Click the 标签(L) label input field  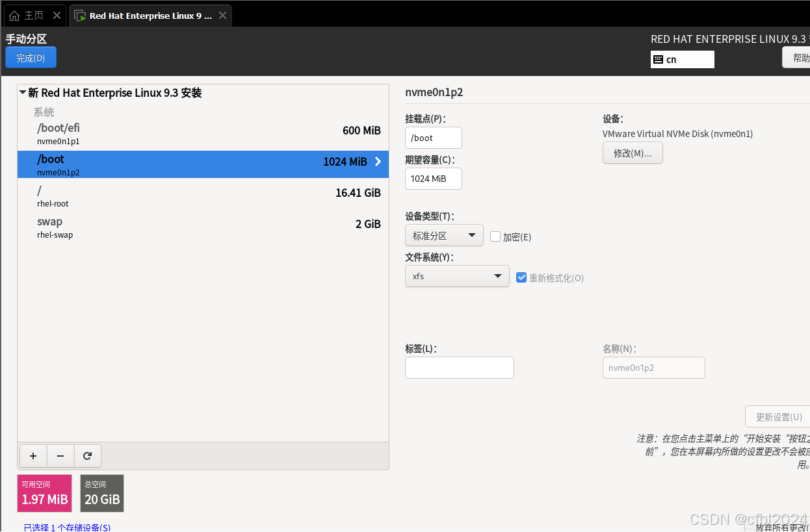(460, 368)
